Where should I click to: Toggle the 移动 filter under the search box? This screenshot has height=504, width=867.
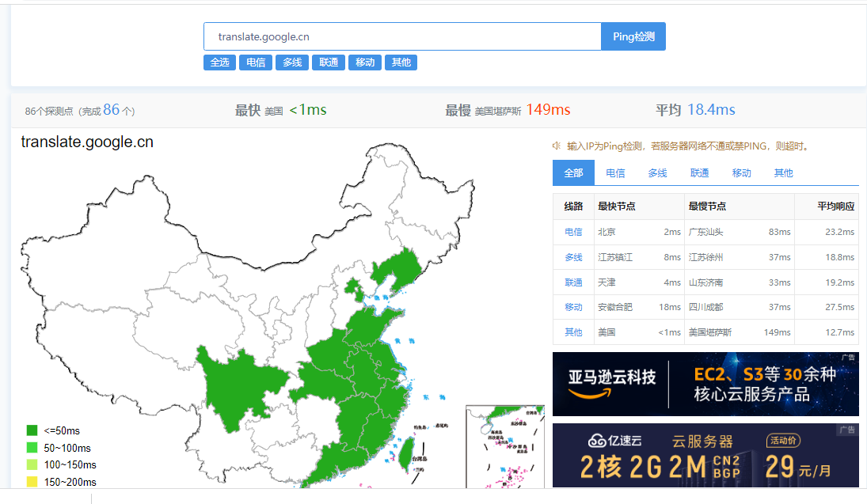tap(365, 63)
